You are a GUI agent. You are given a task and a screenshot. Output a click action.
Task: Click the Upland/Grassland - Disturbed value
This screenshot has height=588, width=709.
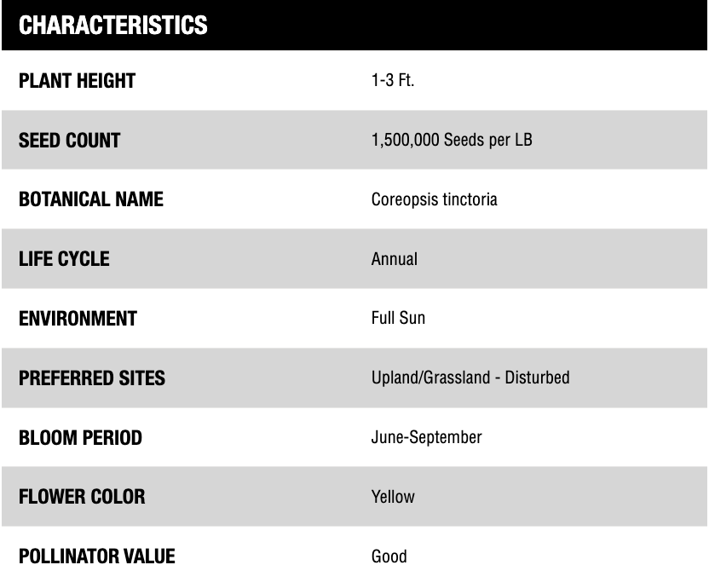pos(470,378)
